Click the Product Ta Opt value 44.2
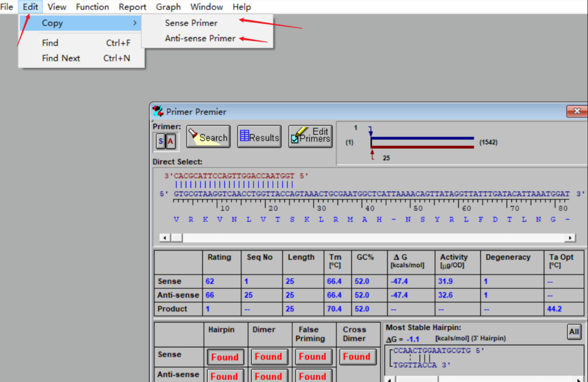588x382 pixels. 554,309
